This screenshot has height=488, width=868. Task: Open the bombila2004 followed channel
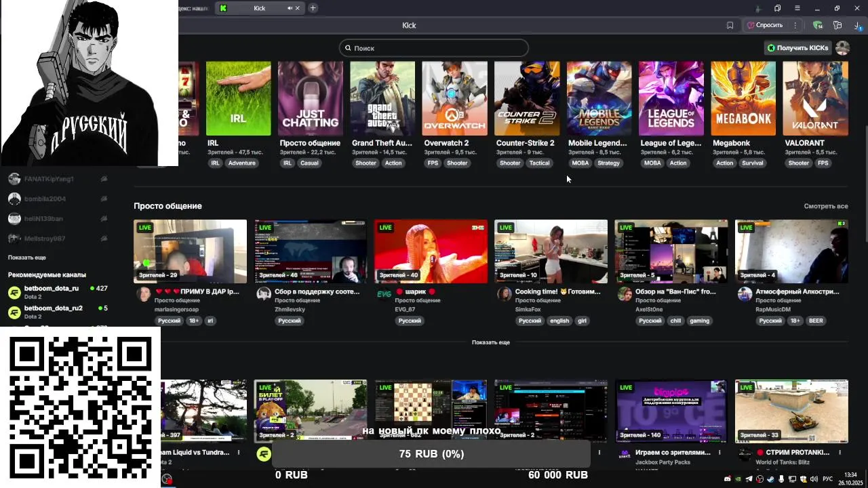pyautogui.click(x=58, y=199)
